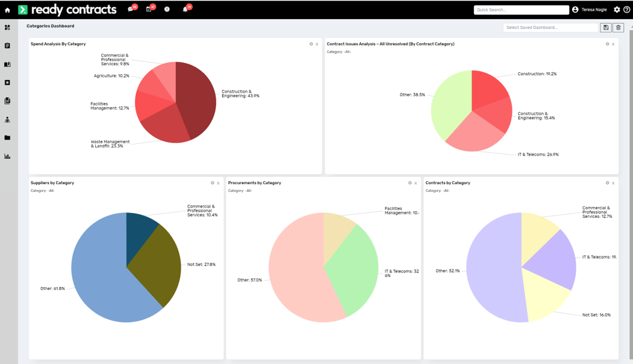633x364 pixels.
Task: Go to the home page icon
Action: (7, 10)
